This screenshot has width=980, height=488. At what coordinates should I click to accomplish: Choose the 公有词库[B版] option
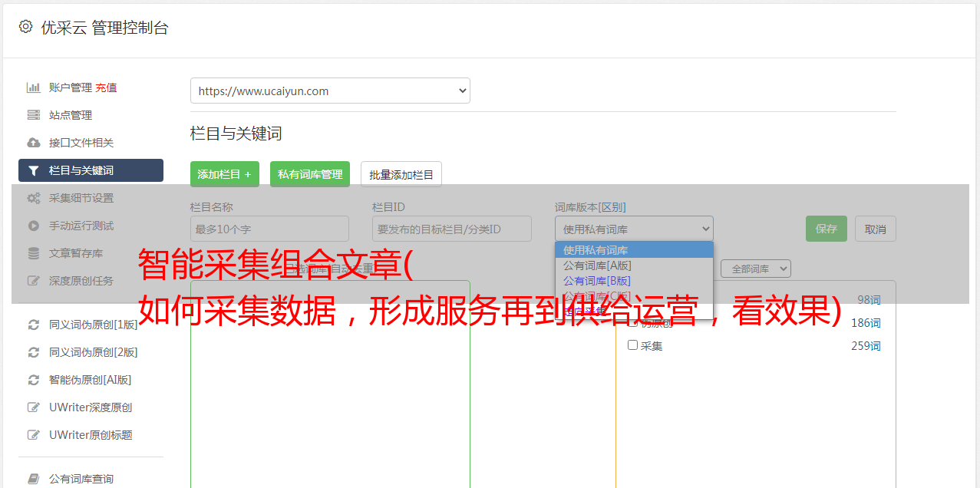tap(634, 281)
